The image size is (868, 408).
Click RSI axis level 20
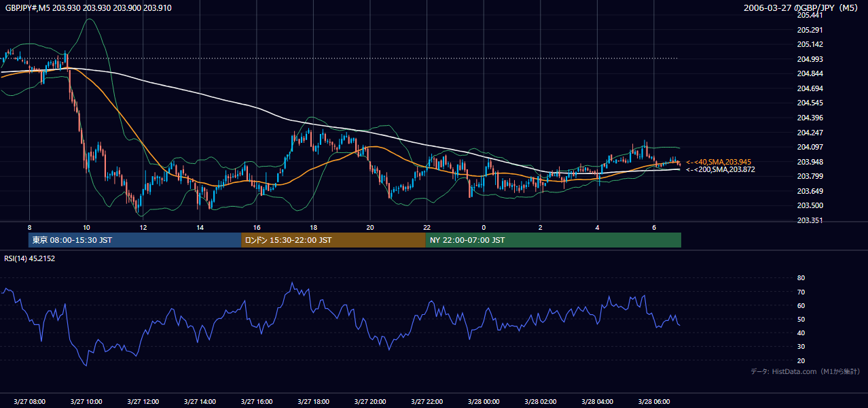801,360
